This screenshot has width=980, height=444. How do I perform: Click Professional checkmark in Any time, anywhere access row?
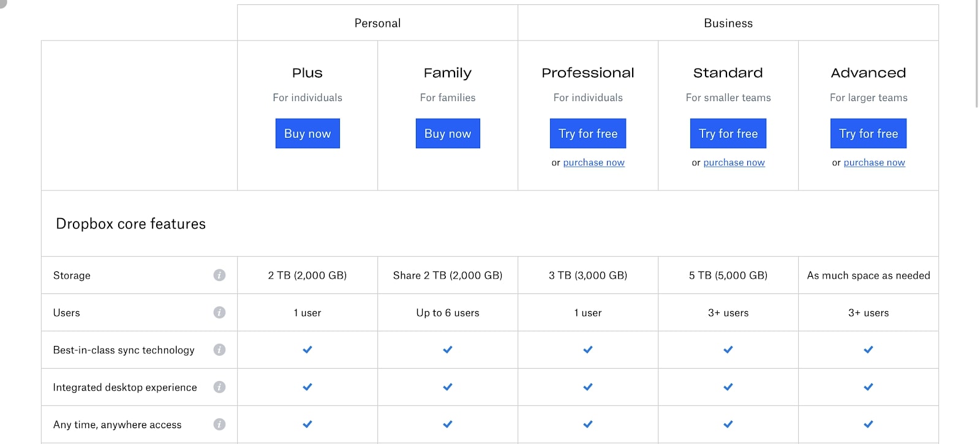pyautogui.click(x=588, y=424)
